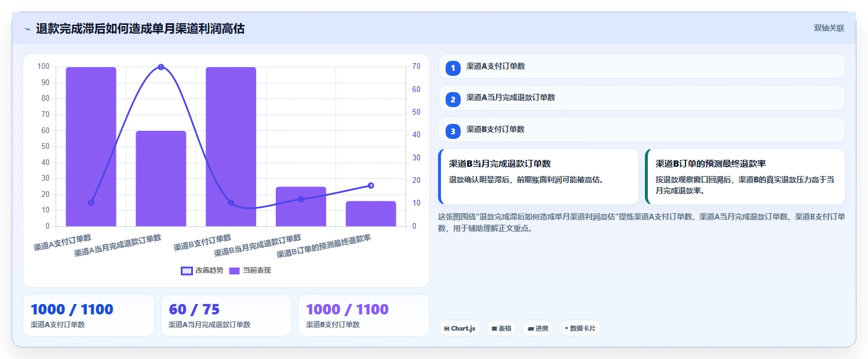The width and height of the screenshot is (868, 359).
Task: Toggle the 改善趋势 legend entry
Action: [202, 270]
